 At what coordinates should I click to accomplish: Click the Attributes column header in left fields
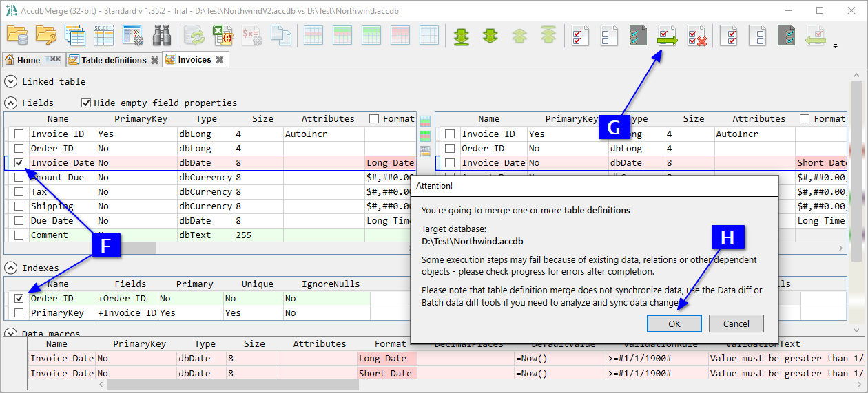pos(328,119)
